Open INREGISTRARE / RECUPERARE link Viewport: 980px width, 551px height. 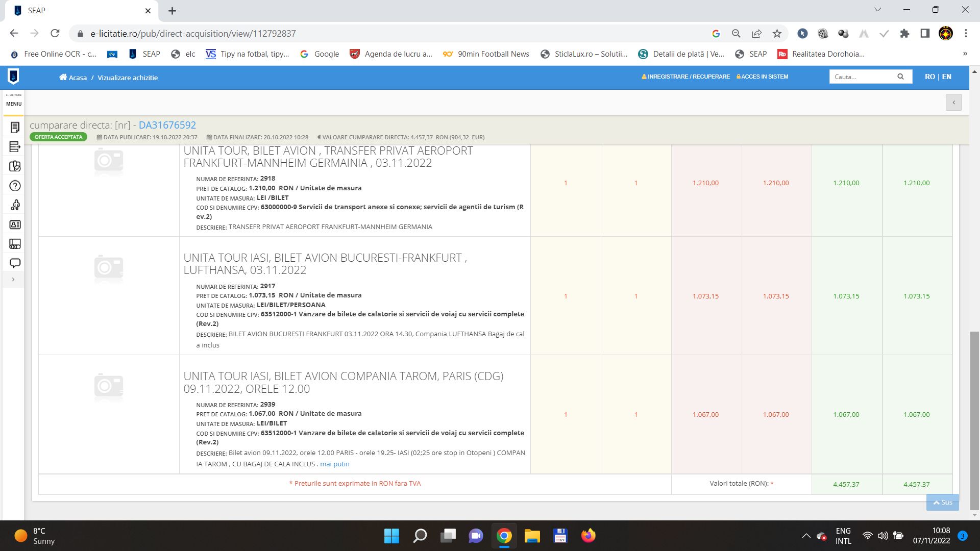tap(685, 77)
